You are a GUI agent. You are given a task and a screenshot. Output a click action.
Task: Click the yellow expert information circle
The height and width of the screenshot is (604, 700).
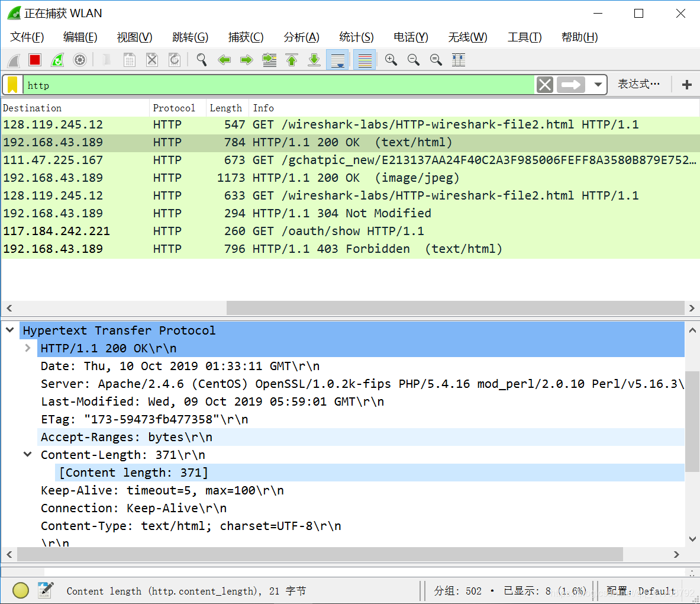pos(21,590)
